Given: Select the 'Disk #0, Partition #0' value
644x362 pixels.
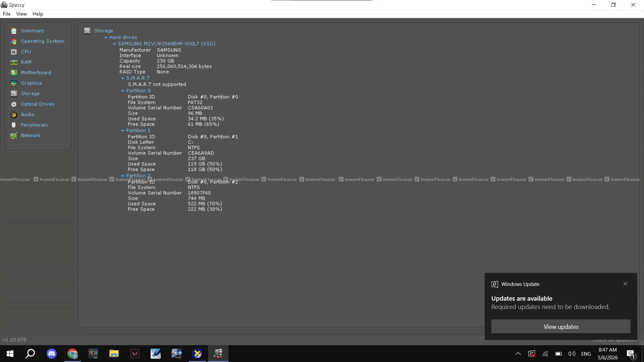Looking at the screenshot, I should tap(213, 97).
